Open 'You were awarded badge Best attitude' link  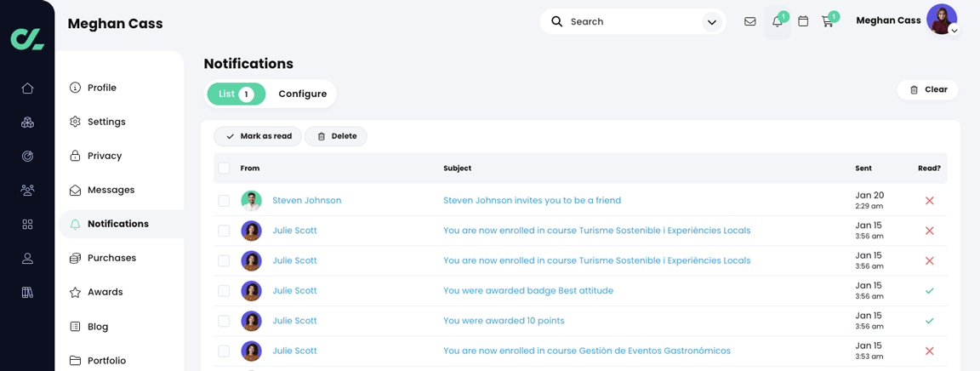point(528,291)
